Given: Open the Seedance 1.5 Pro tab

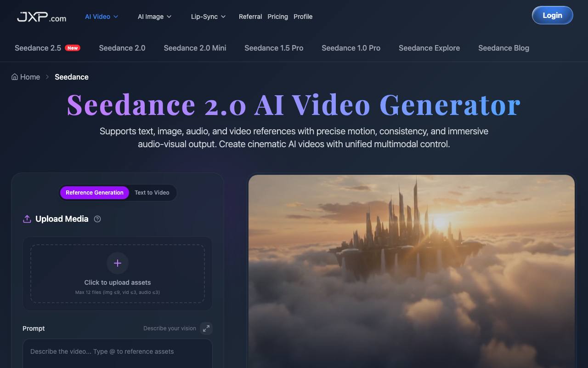Looking at the screenshot, I should click(x=274, y=48).
